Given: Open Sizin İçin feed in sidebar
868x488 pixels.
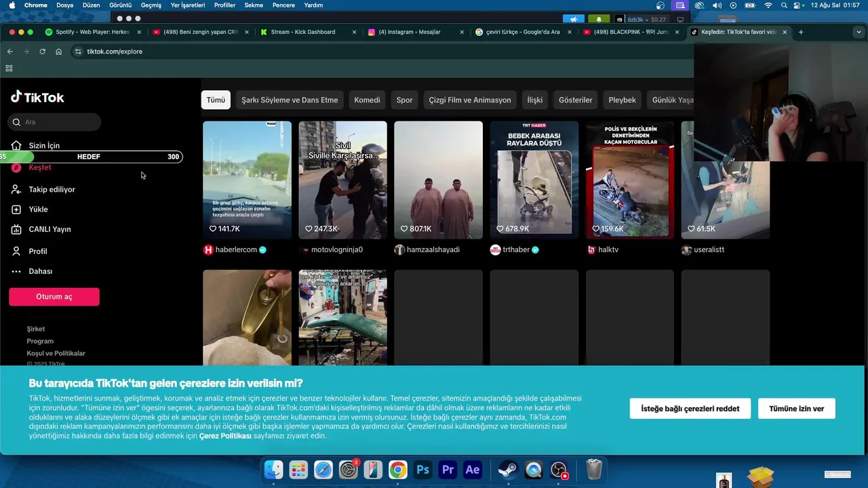Looking at the screenshot, I should coord(37,146).
